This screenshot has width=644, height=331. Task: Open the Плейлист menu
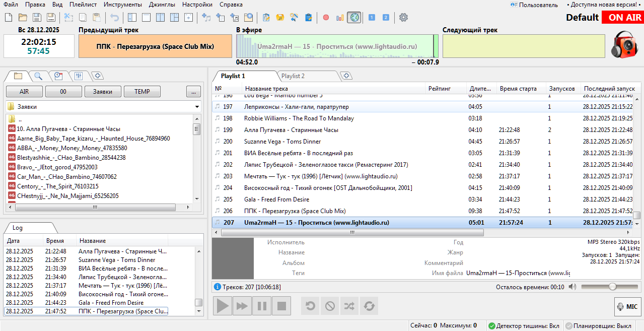point(83,5)
